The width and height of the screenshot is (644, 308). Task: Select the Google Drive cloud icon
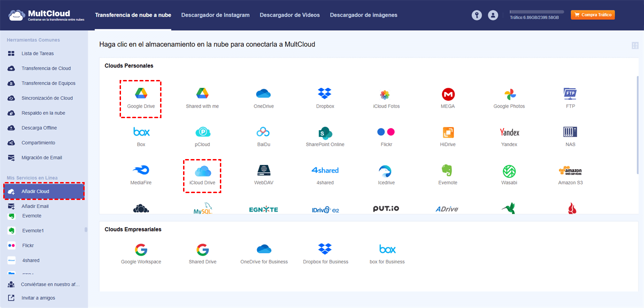tap(141, 94)
